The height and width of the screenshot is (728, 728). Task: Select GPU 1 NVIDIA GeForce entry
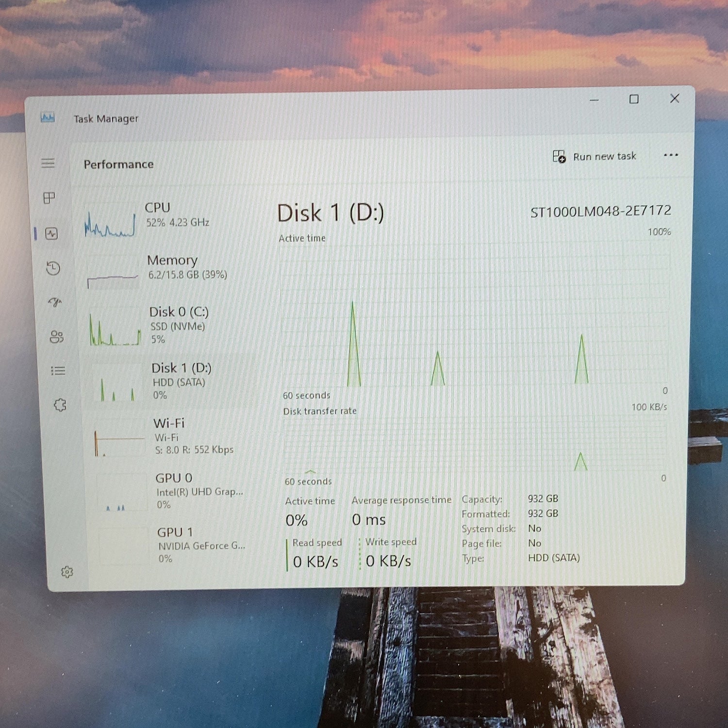click(x=181, y=545)
